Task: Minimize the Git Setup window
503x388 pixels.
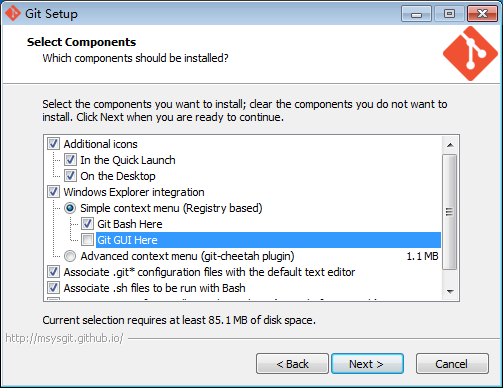Action: point(416,14)
